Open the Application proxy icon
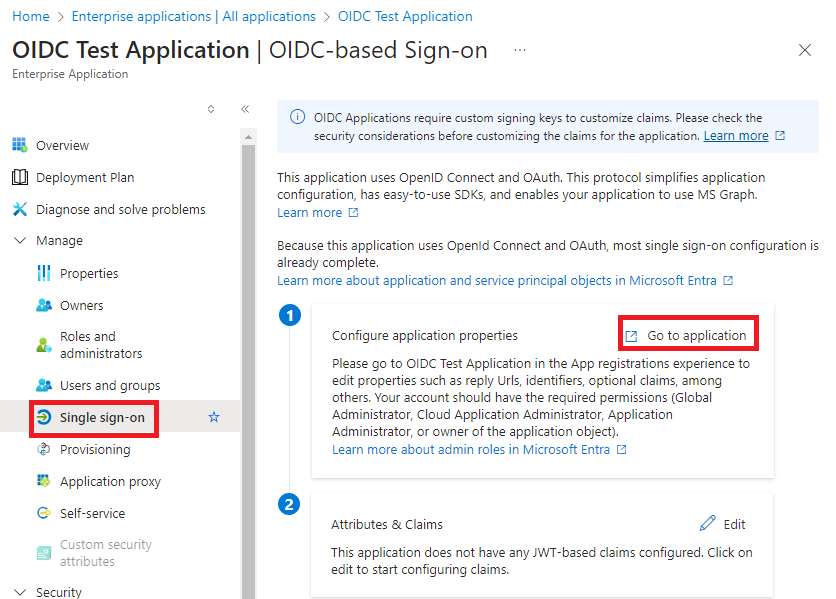 tap(44, 481)
